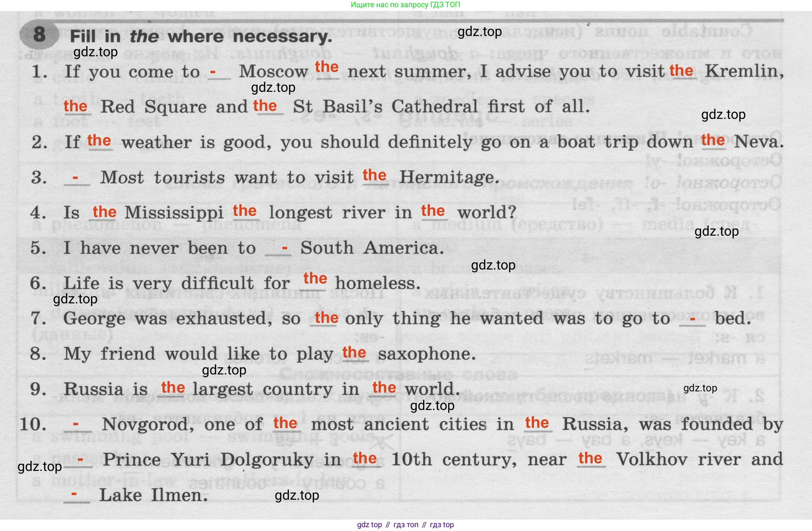Click the 'the' blank before 'Volkhov river'
812x531 pixels.
click(x=590, y=458)
